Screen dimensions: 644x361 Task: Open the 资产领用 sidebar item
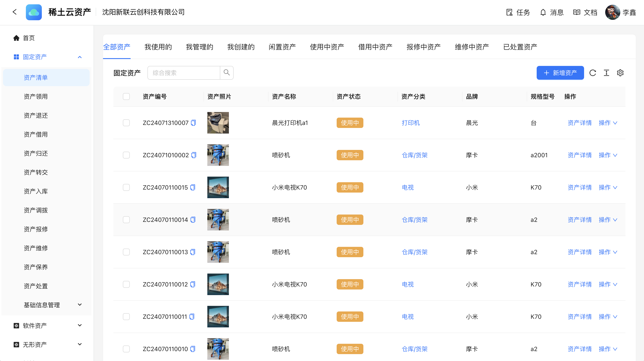36,96
